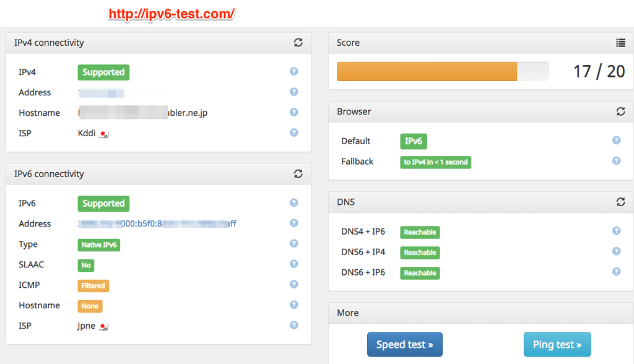Click the More panel title
Image resolution: width=634 pixels, height=364 pixels.
(348, 313)
